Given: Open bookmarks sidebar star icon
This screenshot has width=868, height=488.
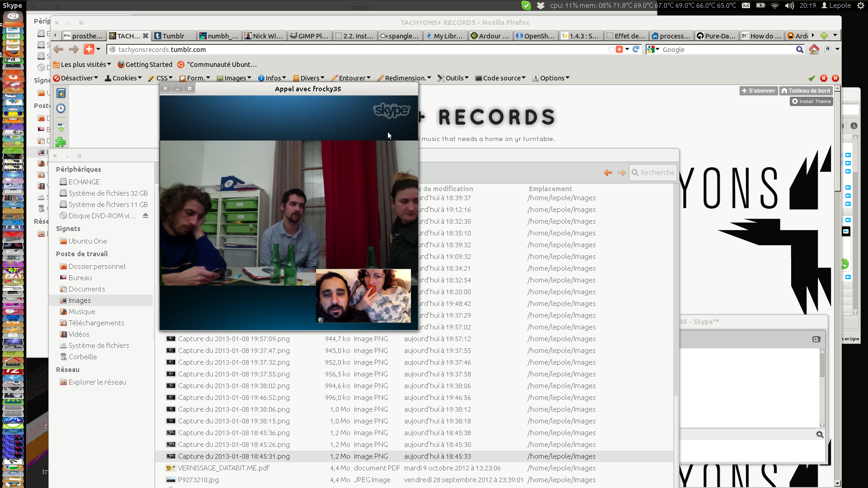Looking at the screenshot, I should click(61, 94).
